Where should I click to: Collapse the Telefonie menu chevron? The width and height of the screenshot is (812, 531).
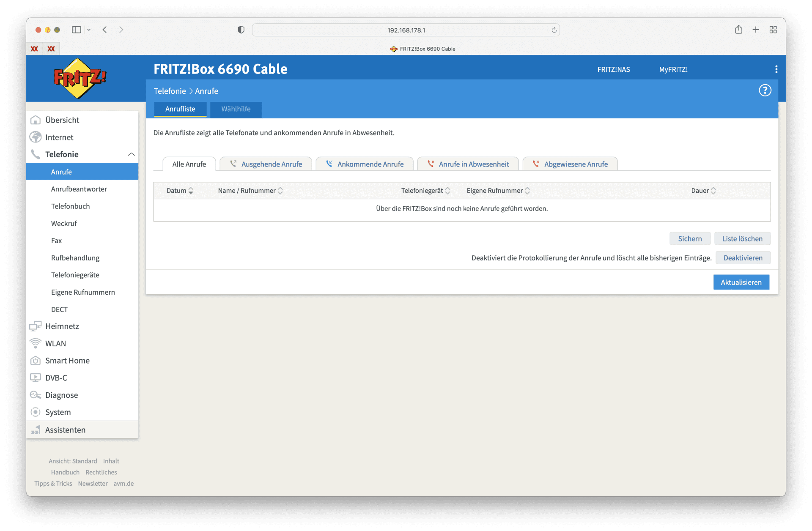[x=131, y=154]
